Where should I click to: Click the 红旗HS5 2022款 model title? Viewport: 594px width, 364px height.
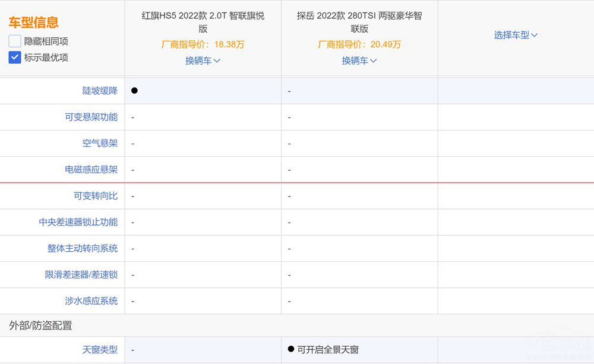click(x=203, y=22)
